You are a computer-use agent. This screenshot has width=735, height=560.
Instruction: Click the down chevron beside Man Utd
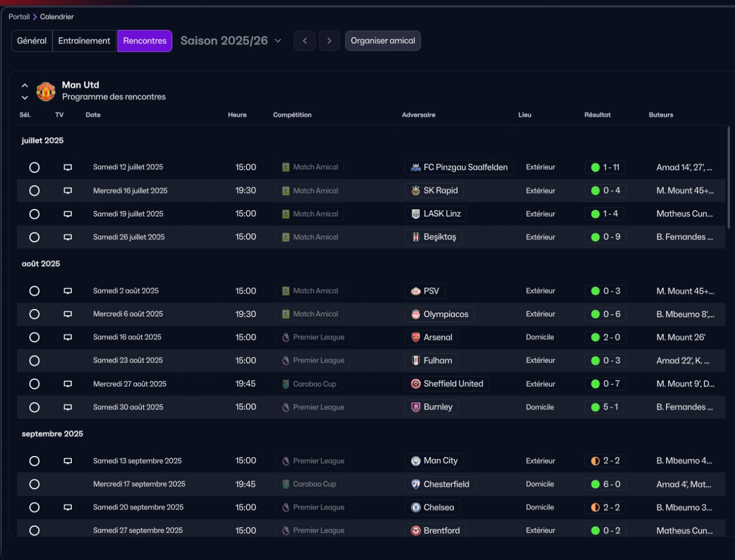click(x=25, y=98)
